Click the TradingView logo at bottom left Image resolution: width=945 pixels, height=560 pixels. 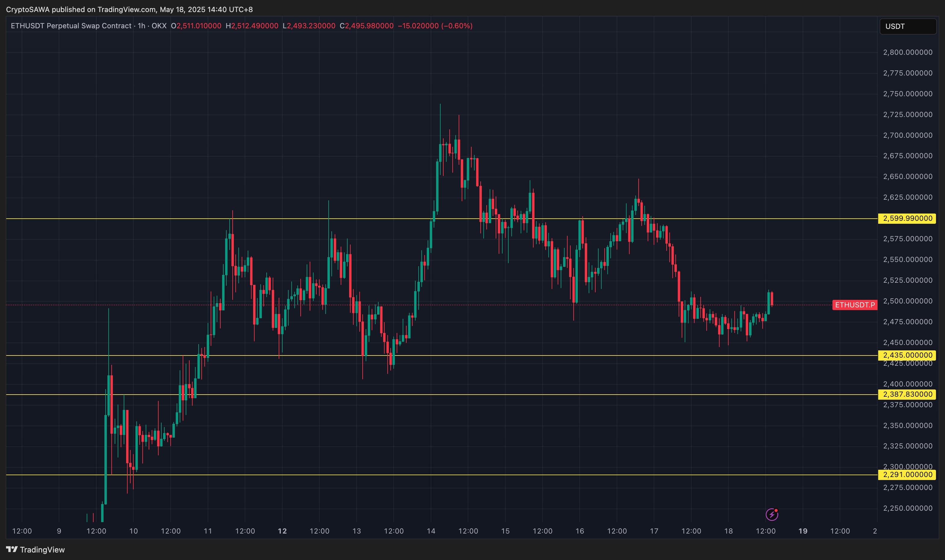pyautogui.click(x=36, y=549)
